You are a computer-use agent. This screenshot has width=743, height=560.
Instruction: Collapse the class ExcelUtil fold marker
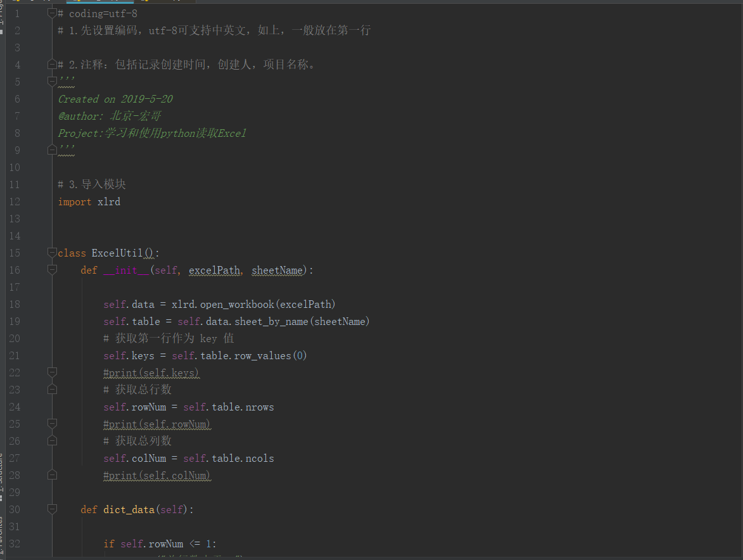click(52, 253)
